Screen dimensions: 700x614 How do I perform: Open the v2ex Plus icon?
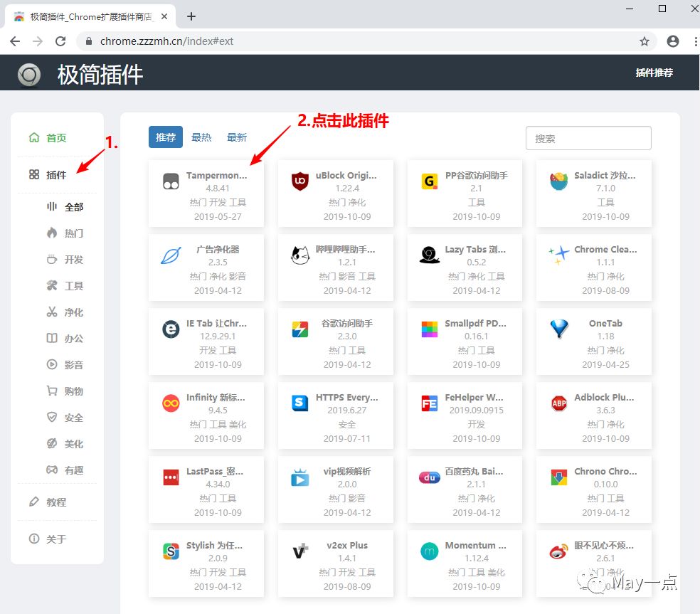pyautogui.click(x=300, y=551)
